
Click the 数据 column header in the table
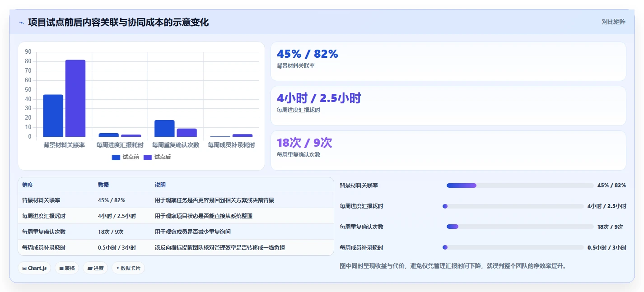click(103, 185)
